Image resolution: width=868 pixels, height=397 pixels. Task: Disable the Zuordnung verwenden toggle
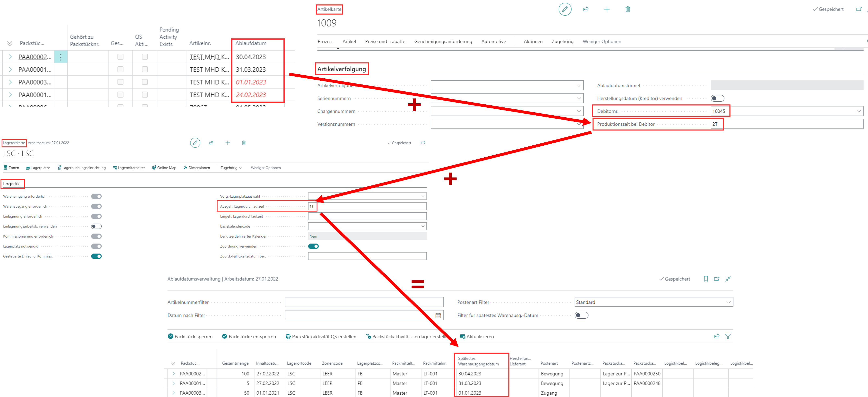click(x=313, y=246)
